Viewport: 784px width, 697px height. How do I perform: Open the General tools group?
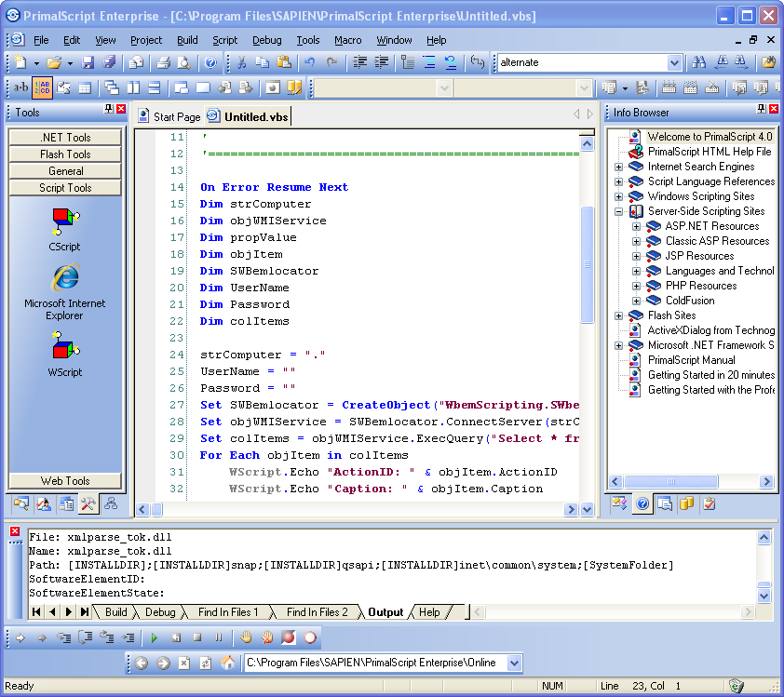click(x=65, y=171)
